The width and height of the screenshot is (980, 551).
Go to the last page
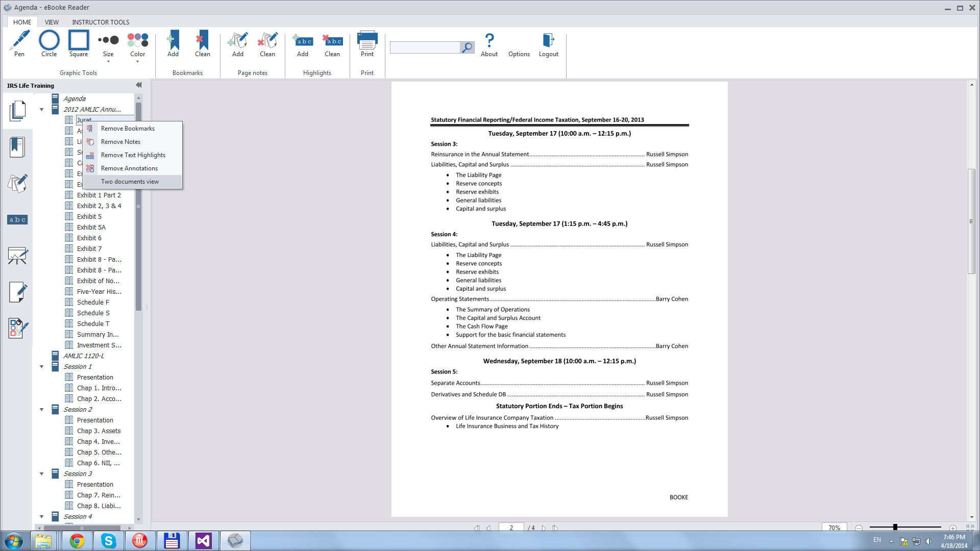555,528
